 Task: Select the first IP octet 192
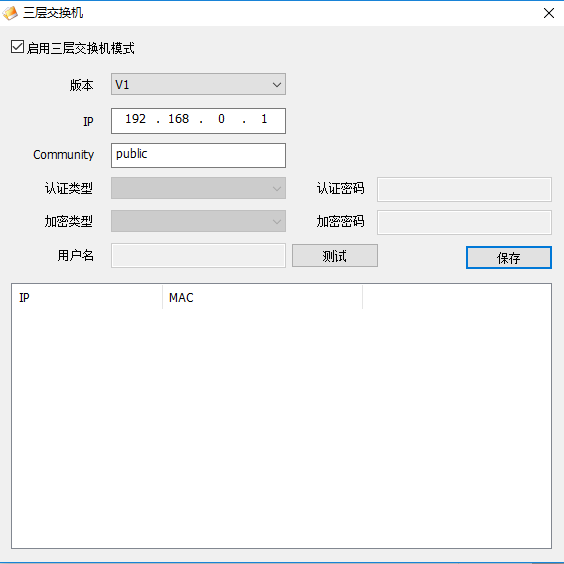tap(136, 119)
